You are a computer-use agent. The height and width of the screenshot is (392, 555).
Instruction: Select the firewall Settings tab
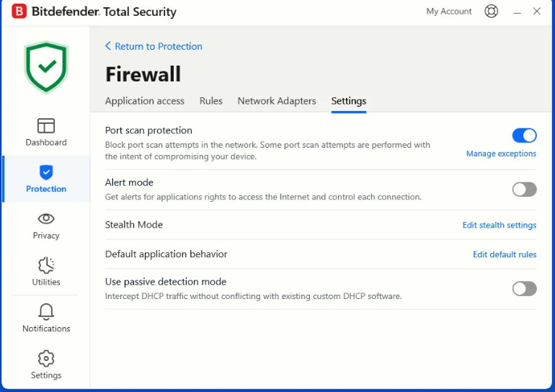[x=349, y=101]
